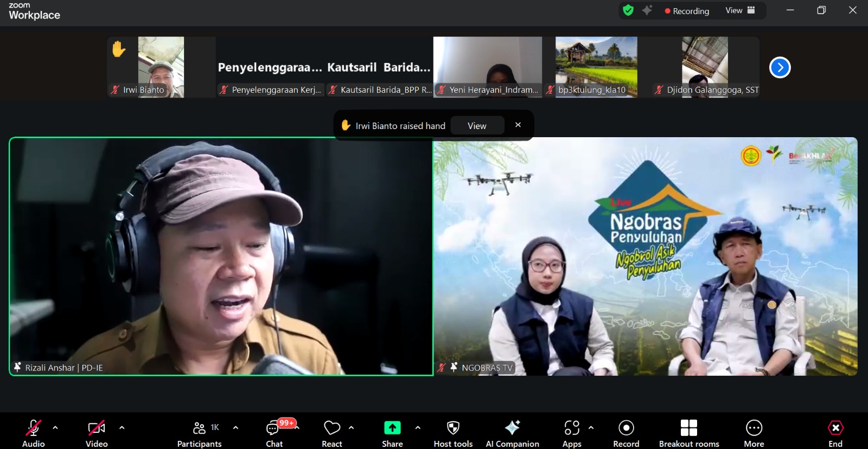Click muted mic icon beside Yeni Herayani
The image size is (868, 449).
(x=442, y=90)
